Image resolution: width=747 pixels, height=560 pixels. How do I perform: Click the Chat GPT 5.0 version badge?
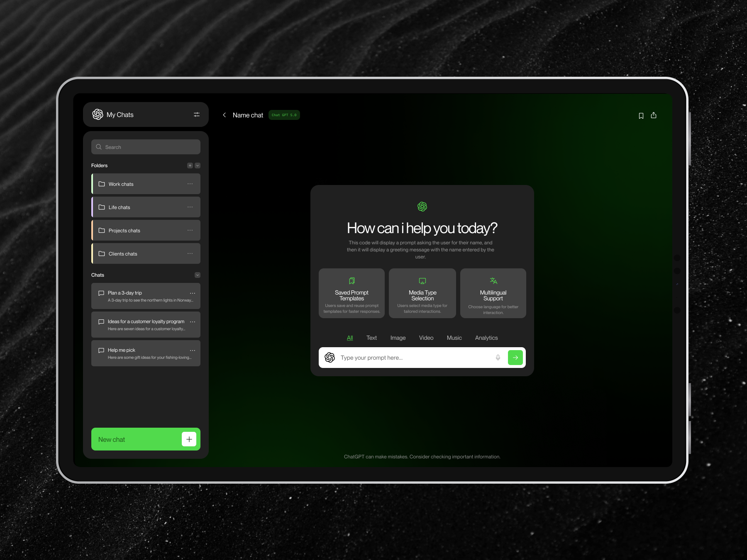284,115
